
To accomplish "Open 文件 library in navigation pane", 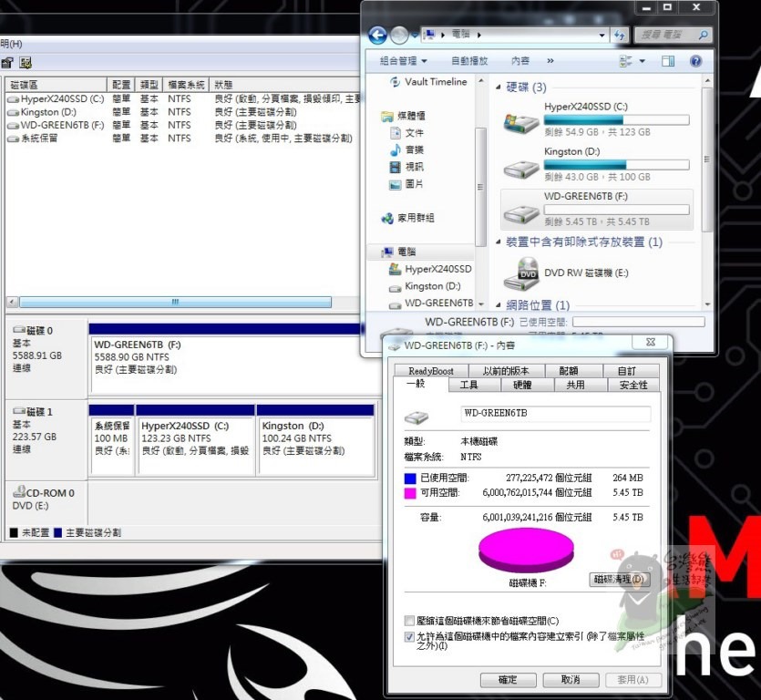I will tap(407, 132).
